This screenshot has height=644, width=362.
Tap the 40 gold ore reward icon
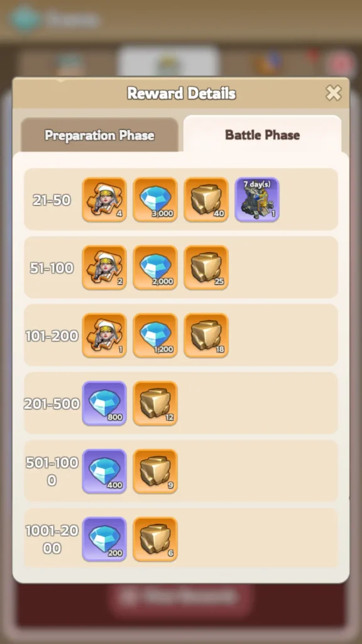coord(206,199)
